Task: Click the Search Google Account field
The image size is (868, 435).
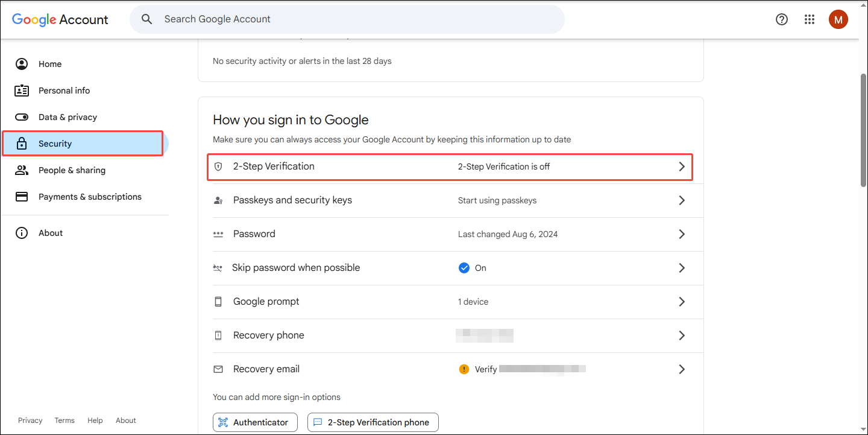Action: click(x=347, y=19)
